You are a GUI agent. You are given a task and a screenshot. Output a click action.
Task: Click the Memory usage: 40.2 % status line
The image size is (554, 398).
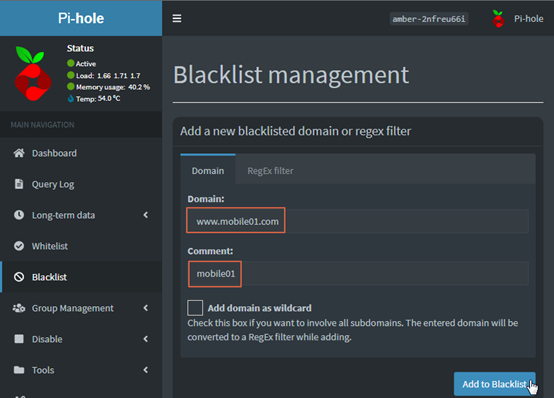click(113, 87)
